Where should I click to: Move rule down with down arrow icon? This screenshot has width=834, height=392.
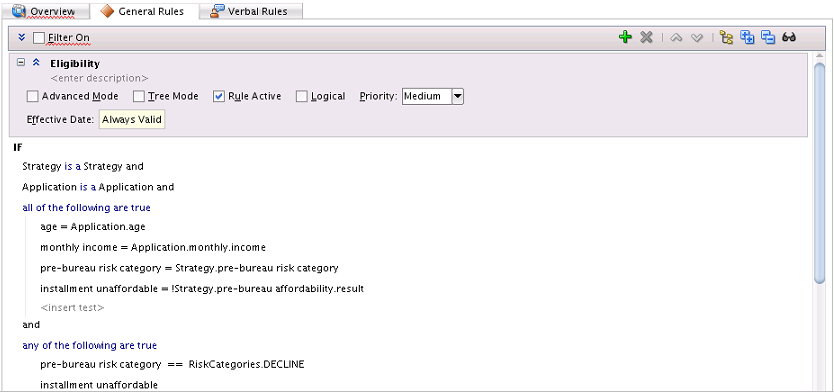pyautogui.click(x=697, y=38)
